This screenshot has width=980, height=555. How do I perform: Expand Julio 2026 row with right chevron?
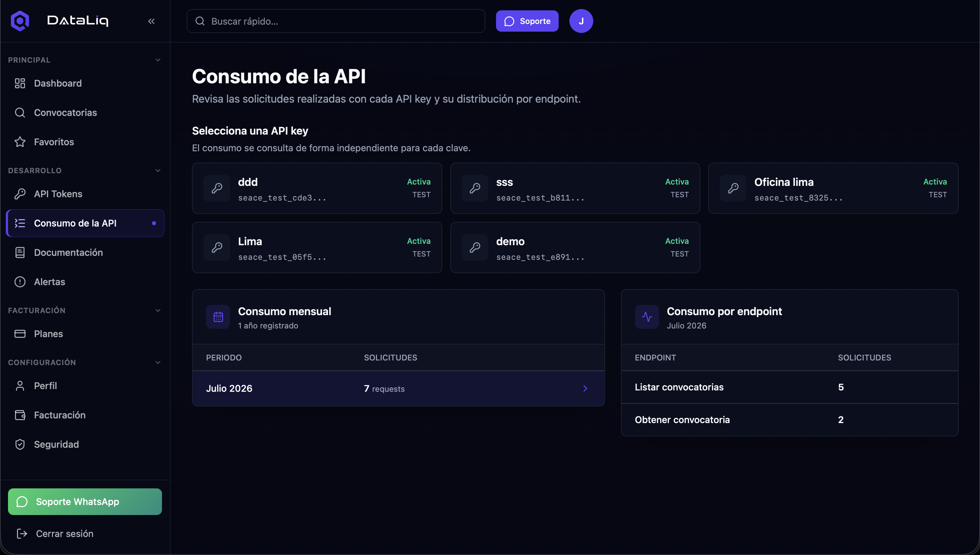tap(585, 388)
